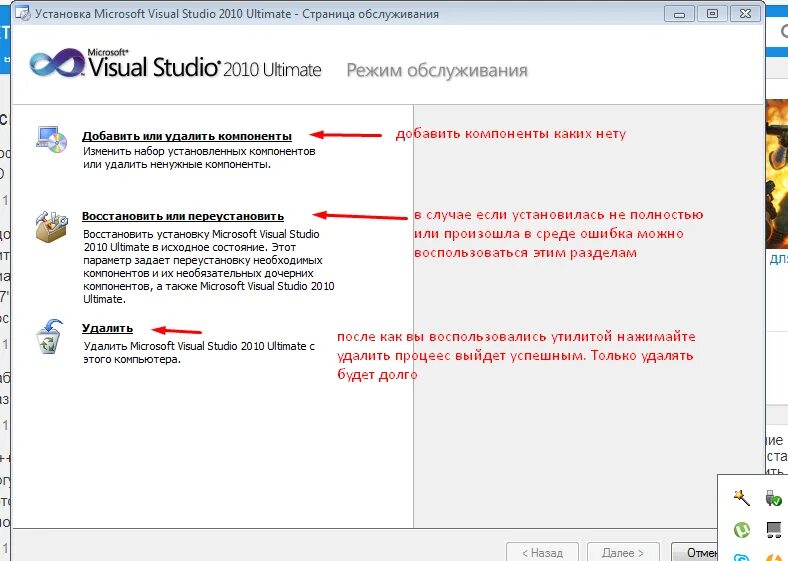The height and width of the screenshot is (561, 788).
Task: Open the Skype tray icon
Action: point(742,556)
